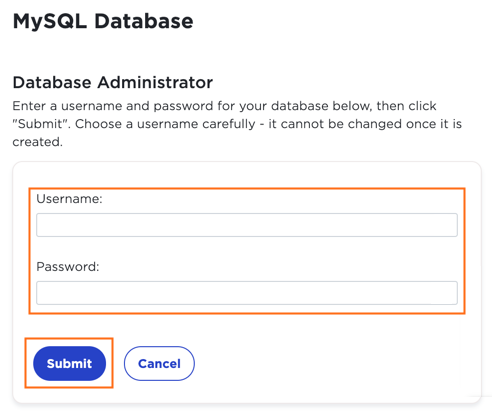The image size is (493, 419).
Task: Cancel the database administrator setup
Action: pos(159,363)
